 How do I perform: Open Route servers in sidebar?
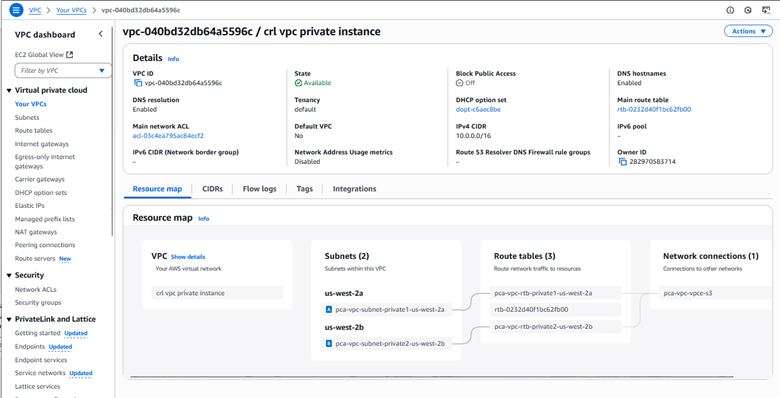coord(35,259)
